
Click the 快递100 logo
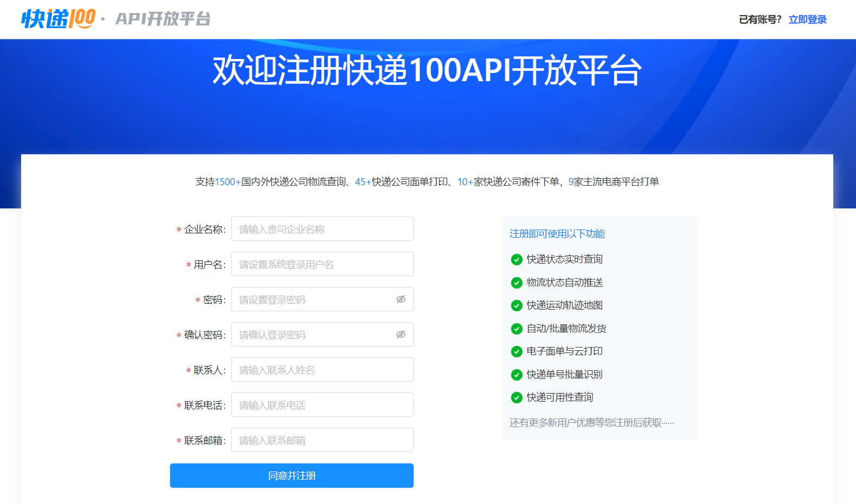coord(58,18)
